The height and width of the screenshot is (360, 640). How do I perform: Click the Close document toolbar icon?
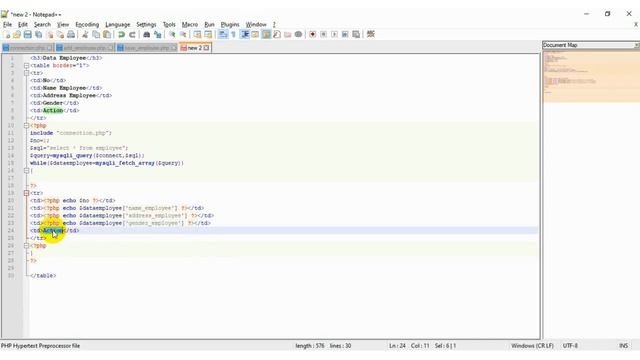50,35
